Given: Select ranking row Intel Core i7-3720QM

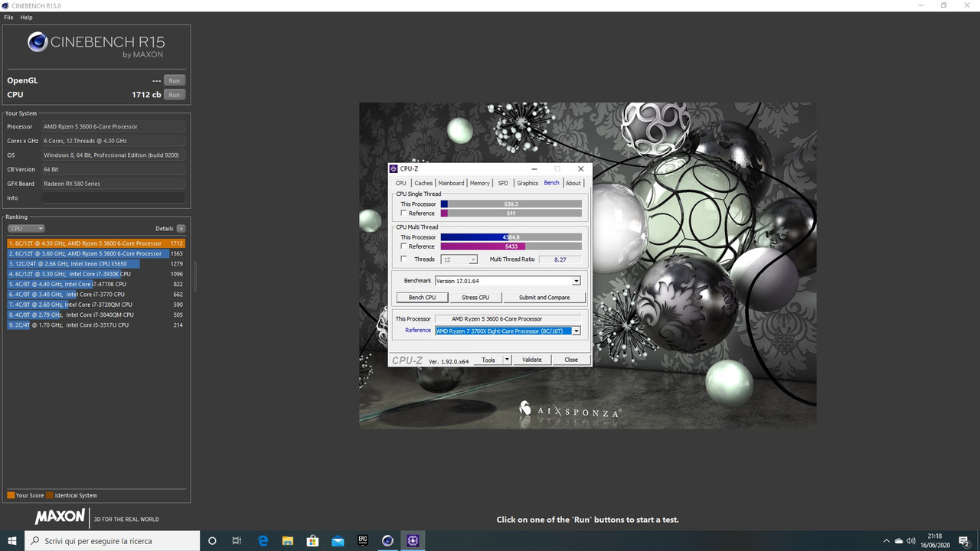Looking at the screenshot, I should click(96, 305).
